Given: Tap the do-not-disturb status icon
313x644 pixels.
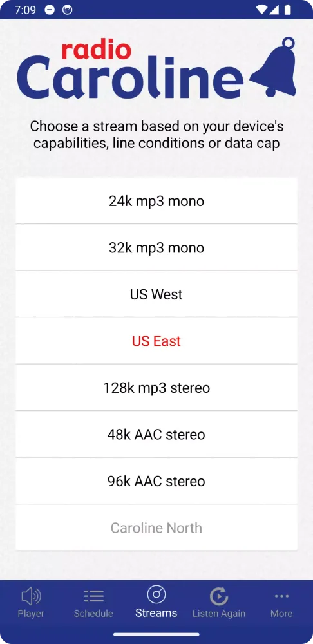Looking at the screenshot, I should 50,10.
